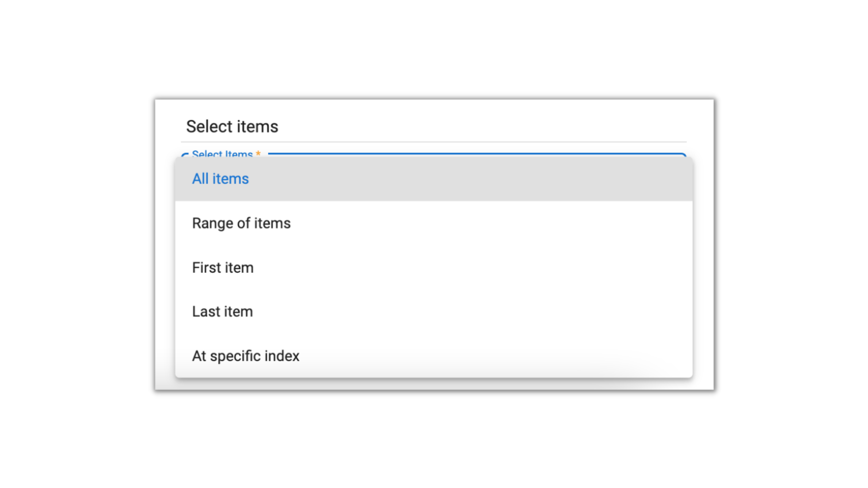
Task: Click blank space right of "Range of items"
Action: click(472, 223)
